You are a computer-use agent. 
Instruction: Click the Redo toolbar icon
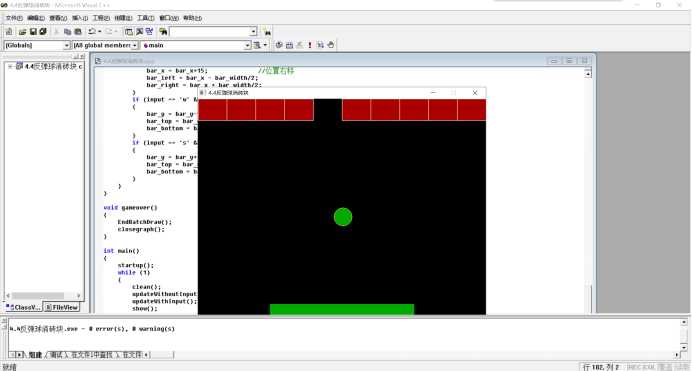[x=109, y=32]
